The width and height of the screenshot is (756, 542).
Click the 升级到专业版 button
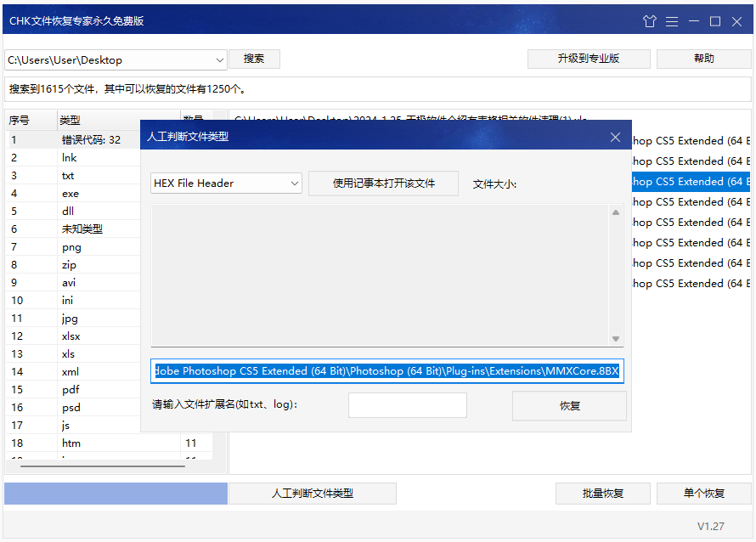tap(589, 59)
